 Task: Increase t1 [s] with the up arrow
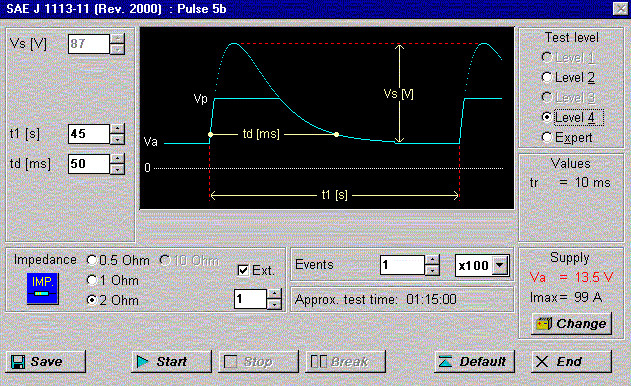pyautogui.click(x=117, y=129)
